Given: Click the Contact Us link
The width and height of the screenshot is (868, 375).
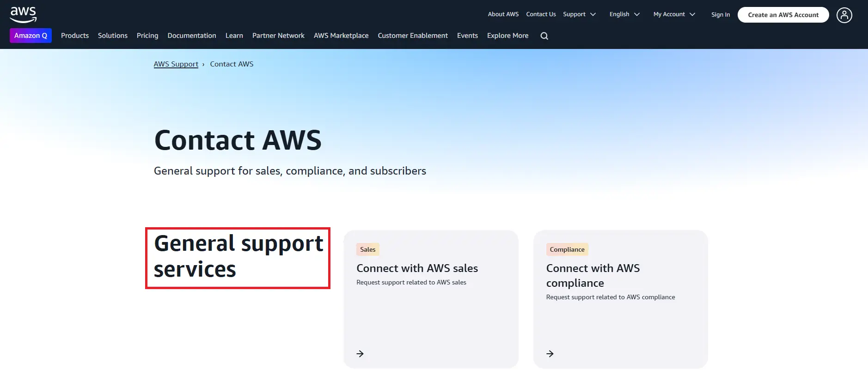Looking at the screenshot, I should click(x=541, y=14).
